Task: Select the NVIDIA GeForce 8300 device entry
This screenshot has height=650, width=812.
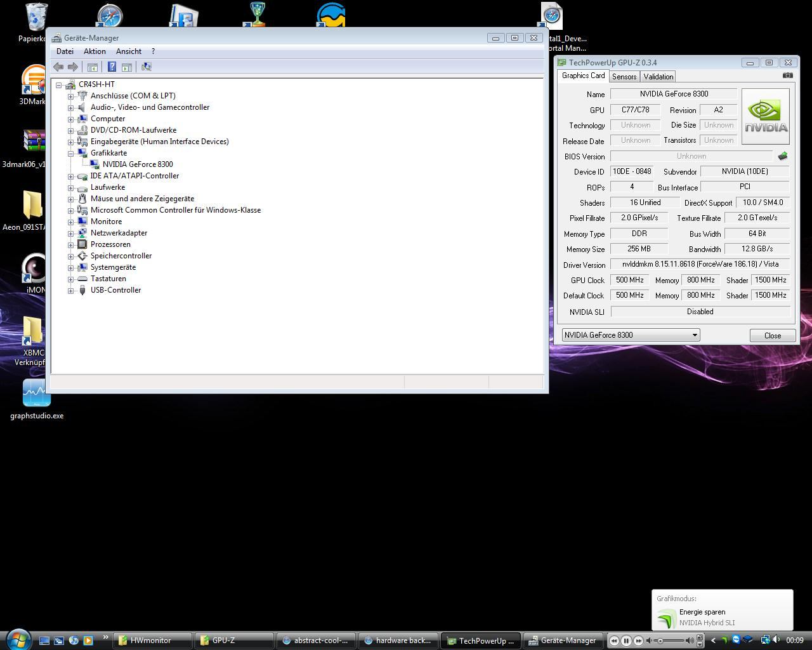Action: click(x=138, y=164)
